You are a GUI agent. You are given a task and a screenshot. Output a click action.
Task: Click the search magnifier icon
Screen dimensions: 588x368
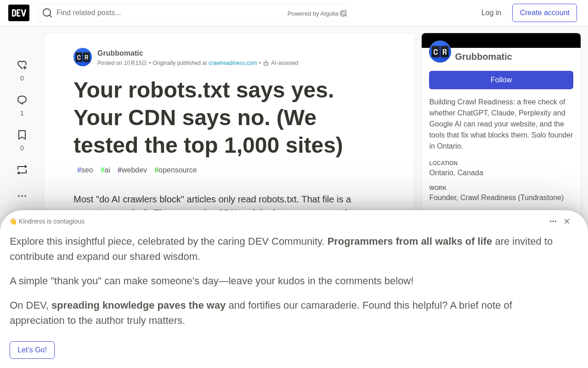click(x=47, y=13)
